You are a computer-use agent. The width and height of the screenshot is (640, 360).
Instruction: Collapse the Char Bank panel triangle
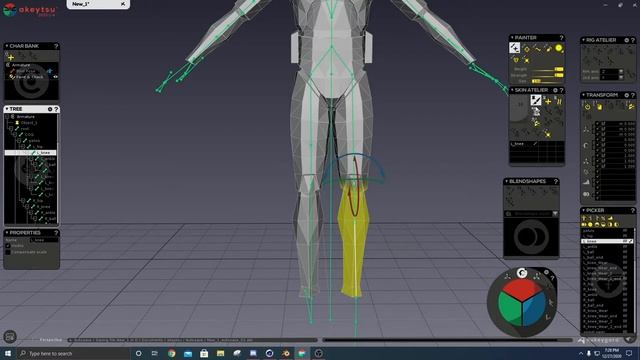(7, 46)
